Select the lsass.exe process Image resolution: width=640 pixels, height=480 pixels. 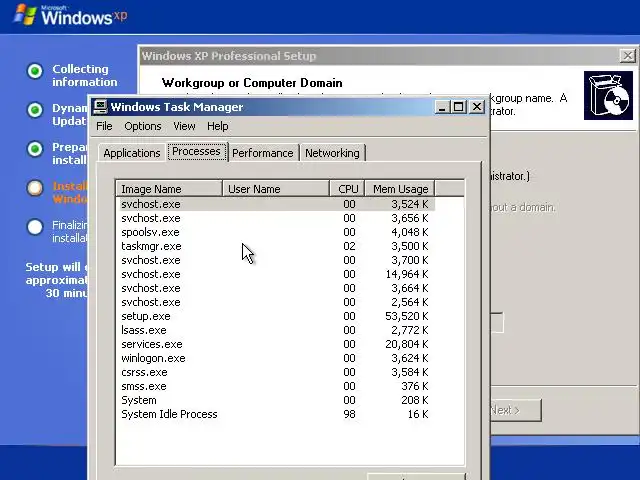[277, 330]
